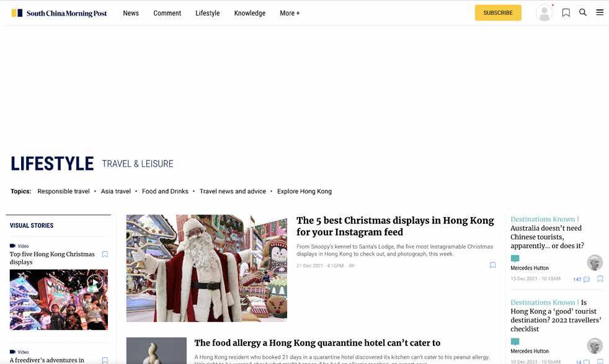Viewport: 609px width, 364px height.
Task: Select Lifestyle in the top navigation
Action: point(207,13)
